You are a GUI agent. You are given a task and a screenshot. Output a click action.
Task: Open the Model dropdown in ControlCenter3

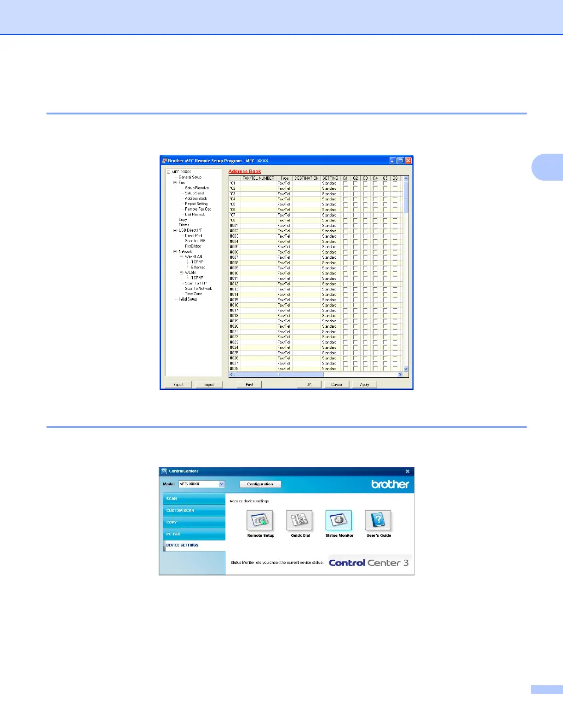coord(222,484)
